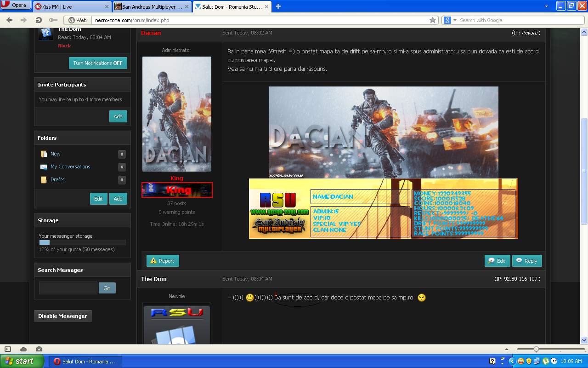Click the help question-mark tray icon
Image resolution: width=588 pixels, height=368 pixels.
[492, 361]
